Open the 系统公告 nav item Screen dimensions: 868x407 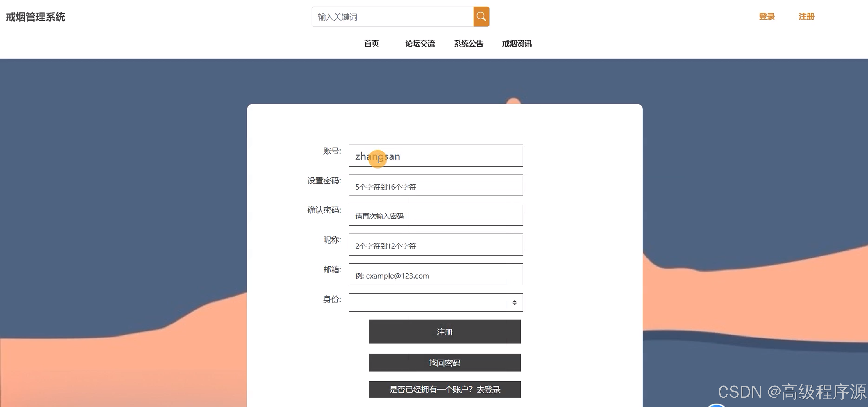468,44
